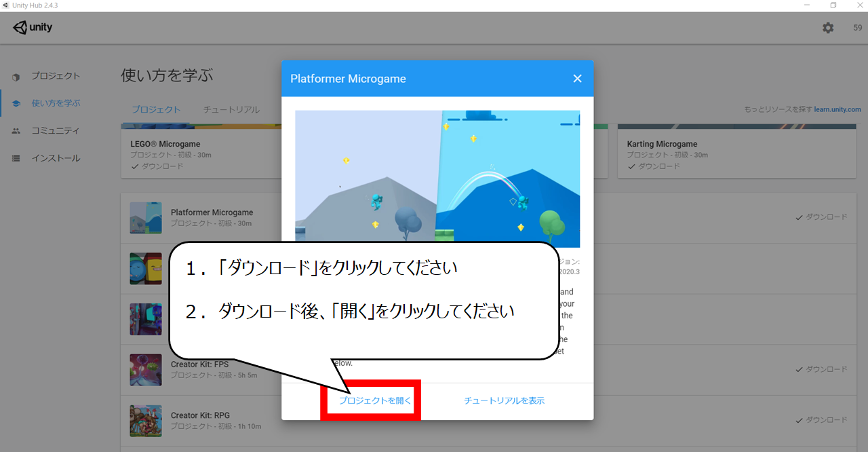This screenshot has width=868, height=452.
Task: Click the Unity logo in the header
Action: [33, 28]
